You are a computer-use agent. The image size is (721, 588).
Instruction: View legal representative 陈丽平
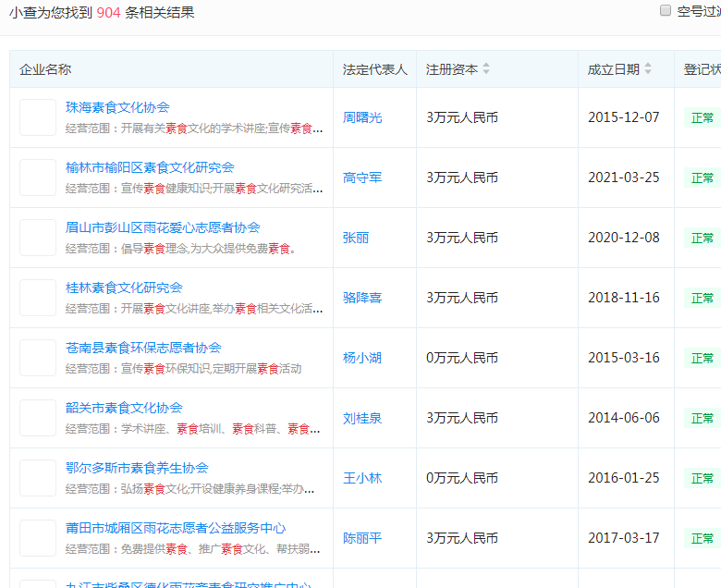pos(362,538)
